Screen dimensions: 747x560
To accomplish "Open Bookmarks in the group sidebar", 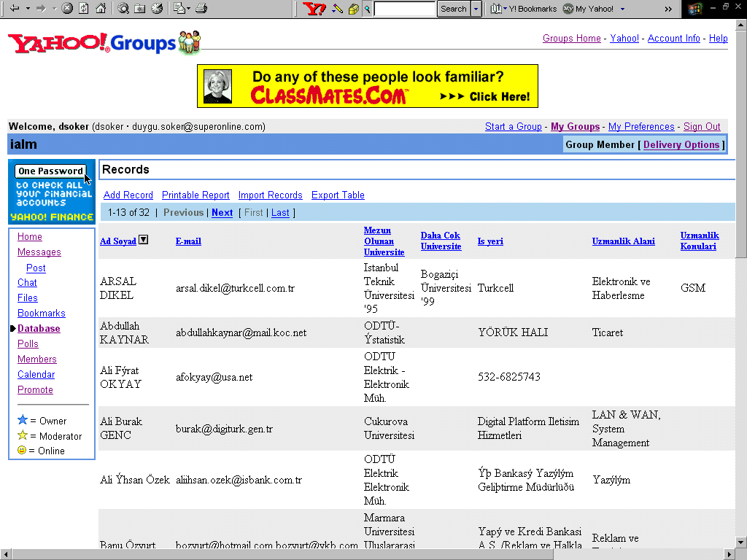I will (42, 314).
